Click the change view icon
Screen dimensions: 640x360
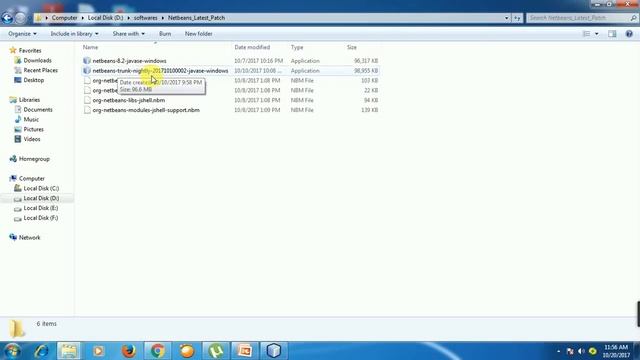point(586,34)
